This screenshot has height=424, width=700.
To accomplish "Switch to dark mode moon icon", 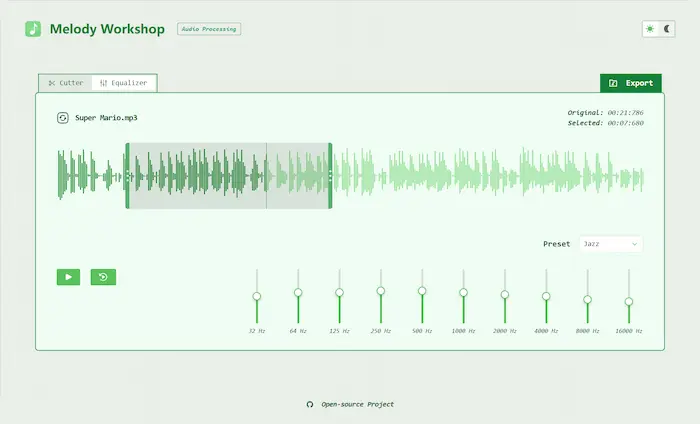I will pos(669,29).
